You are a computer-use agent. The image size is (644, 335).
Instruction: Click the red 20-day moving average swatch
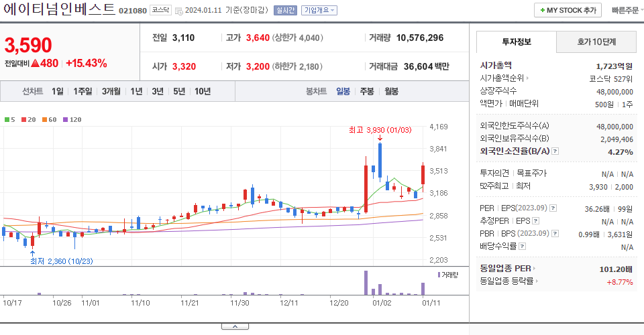pos(24,120)
